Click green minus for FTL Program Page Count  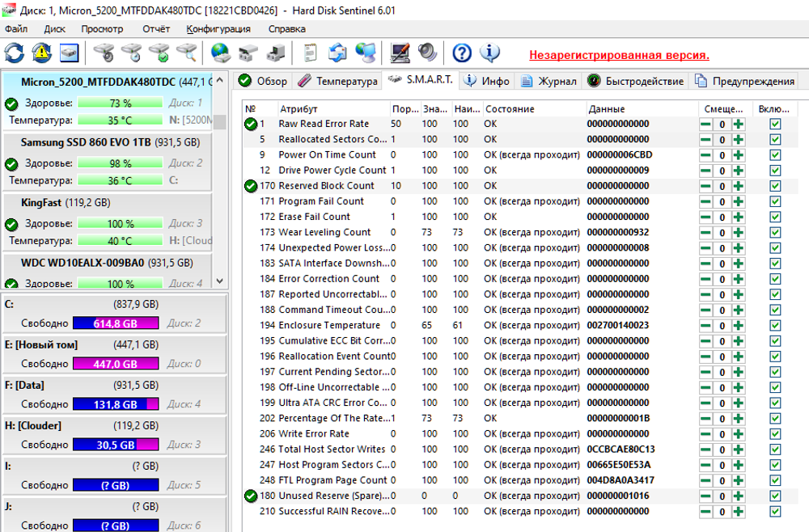pyautogui.click(x=705, y=480)
